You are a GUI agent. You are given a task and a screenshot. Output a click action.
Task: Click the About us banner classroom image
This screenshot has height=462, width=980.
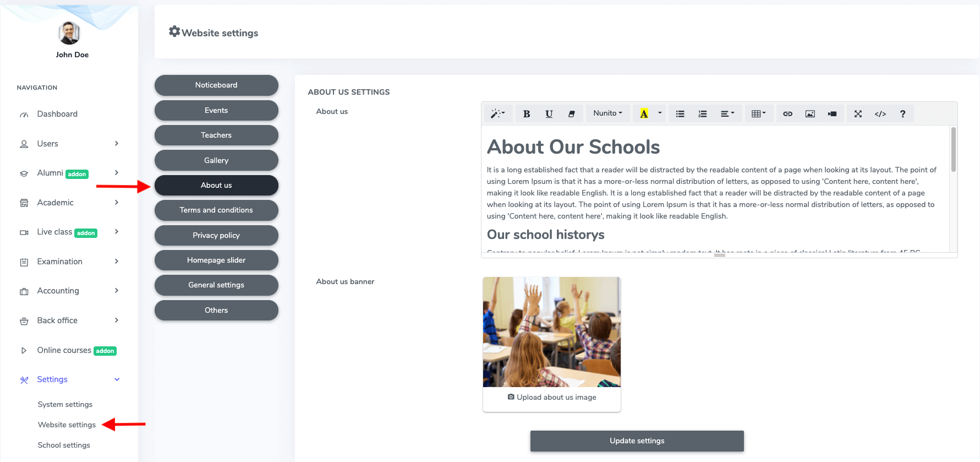551,331
